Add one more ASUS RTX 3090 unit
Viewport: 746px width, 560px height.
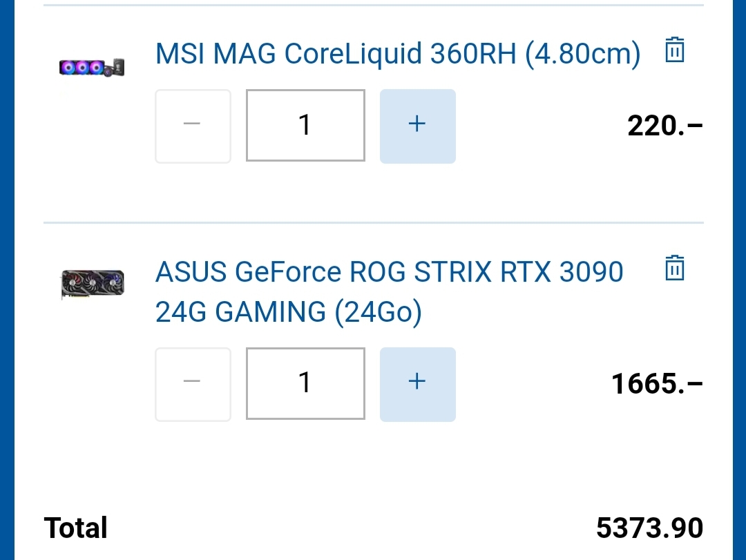point(417,383)
